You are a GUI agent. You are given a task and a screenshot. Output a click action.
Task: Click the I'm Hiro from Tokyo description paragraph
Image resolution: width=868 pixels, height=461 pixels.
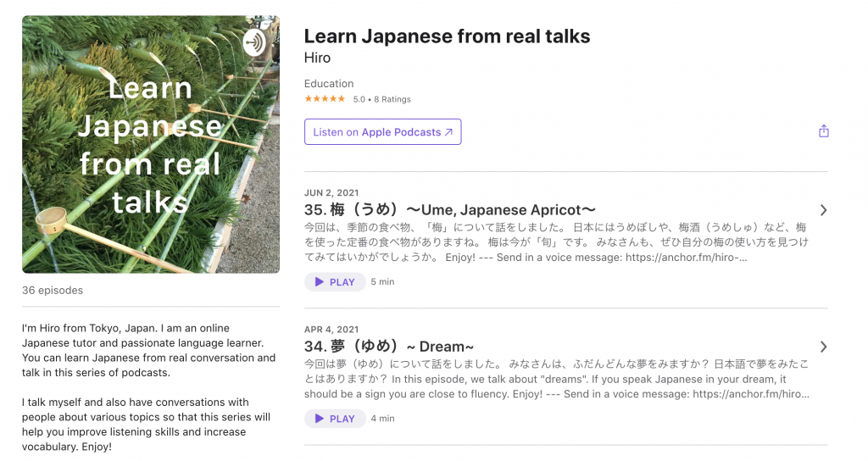(x=148, y=350)
